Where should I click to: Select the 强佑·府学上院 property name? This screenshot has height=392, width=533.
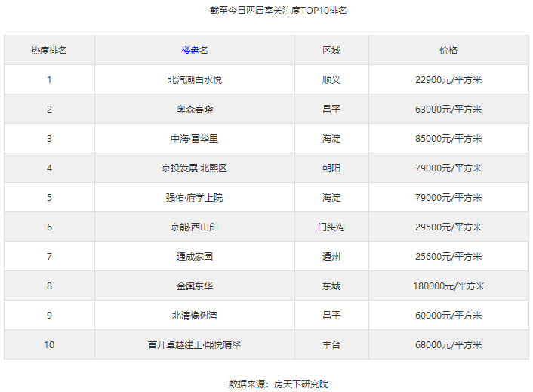pos(195,198)
